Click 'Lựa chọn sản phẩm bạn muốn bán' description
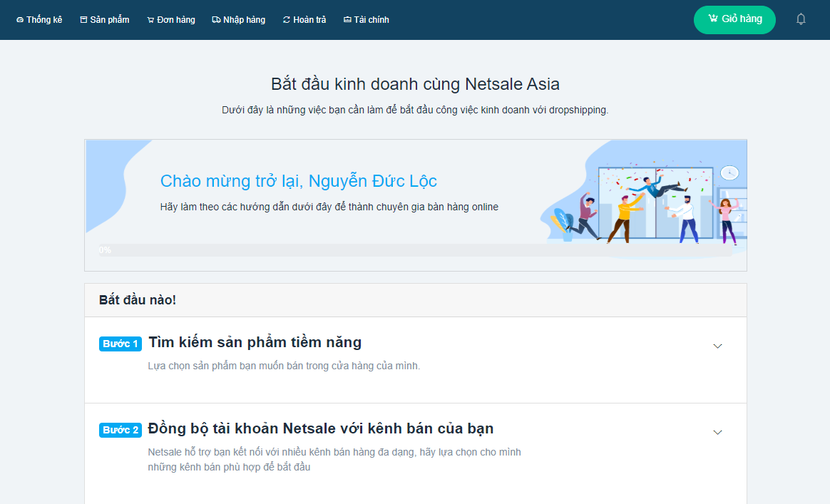 click(x=284, y=366)
